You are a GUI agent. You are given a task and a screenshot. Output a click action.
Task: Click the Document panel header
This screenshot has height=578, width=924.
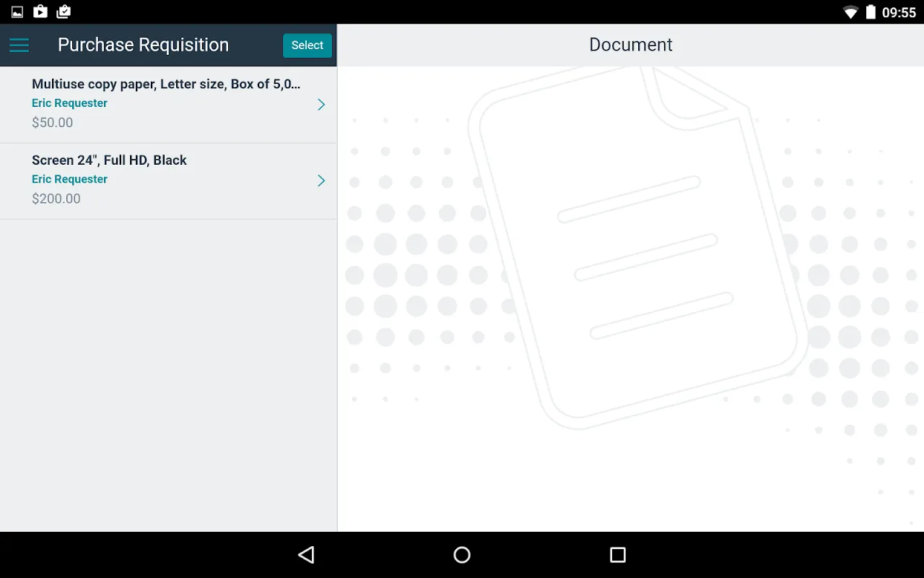pos(630,45)
